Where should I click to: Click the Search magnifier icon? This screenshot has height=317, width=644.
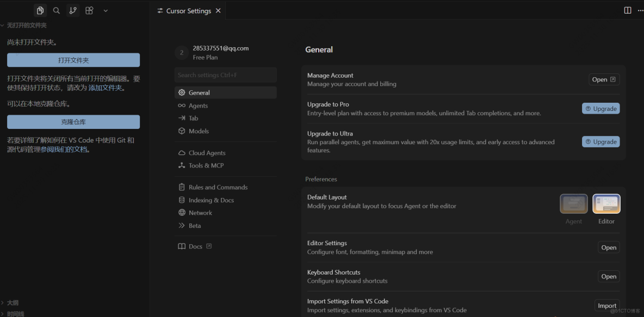pos(57,10)
